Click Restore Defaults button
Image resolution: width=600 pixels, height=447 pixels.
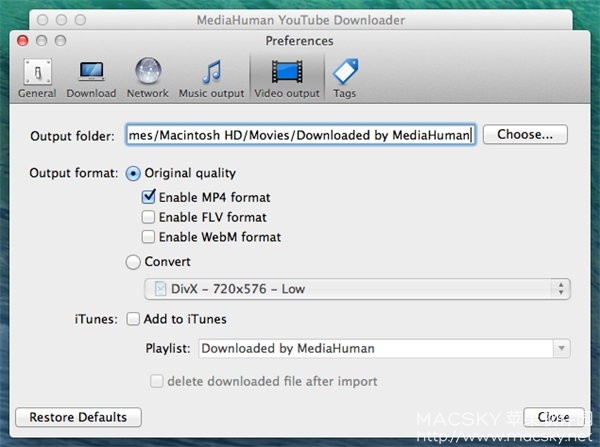pos(78,417)
